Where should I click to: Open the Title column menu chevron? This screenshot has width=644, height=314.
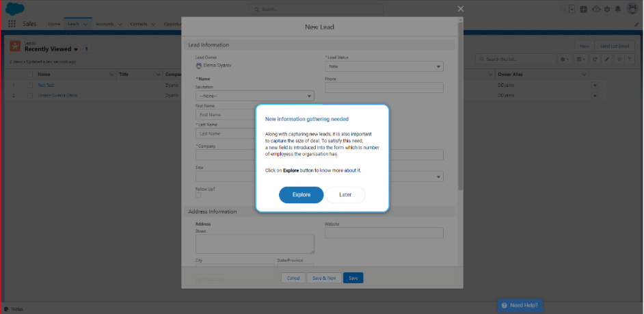click(158, 75)
